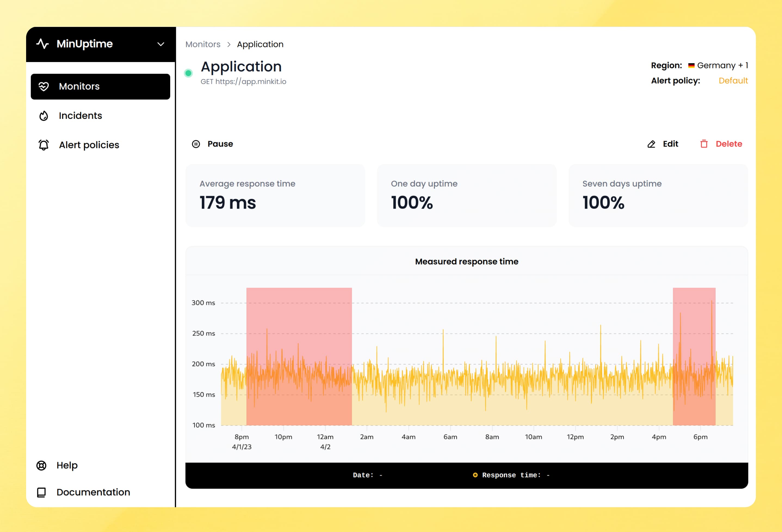Image resolution: width=782 pixels, height=532 pixels.
Task: Click the Germany flag icon
Action: click(692, 65)
